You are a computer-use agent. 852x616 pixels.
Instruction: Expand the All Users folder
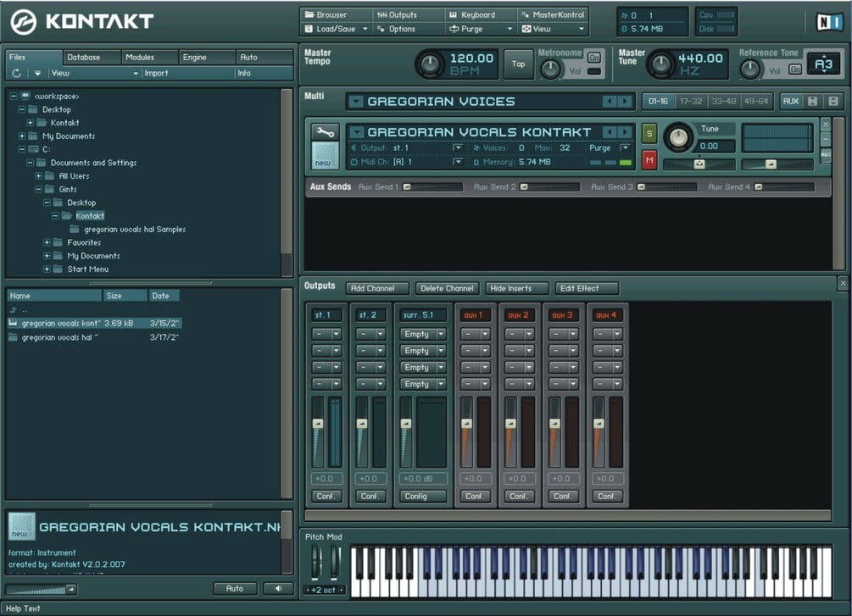tap(38, 175)
